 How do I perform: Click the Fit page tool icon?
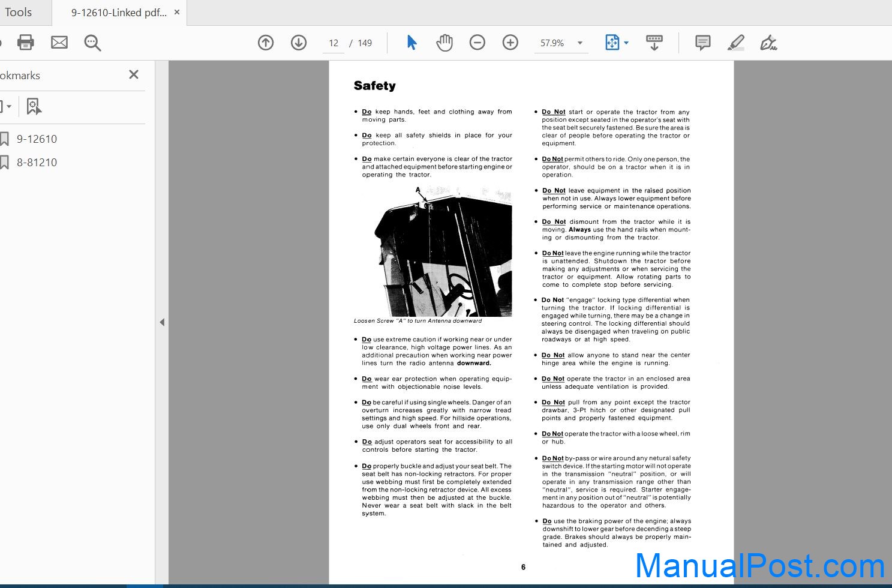point(612,43)
